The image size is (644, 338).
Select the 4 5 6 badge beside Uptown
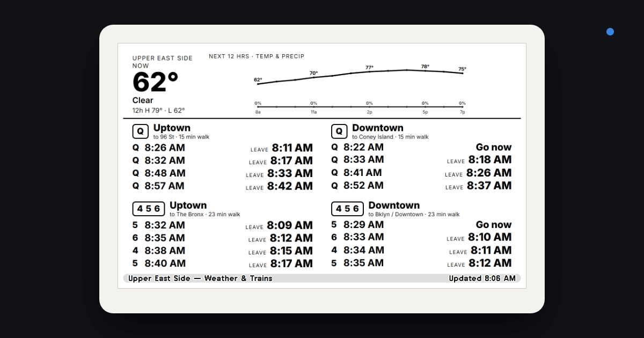149,209
